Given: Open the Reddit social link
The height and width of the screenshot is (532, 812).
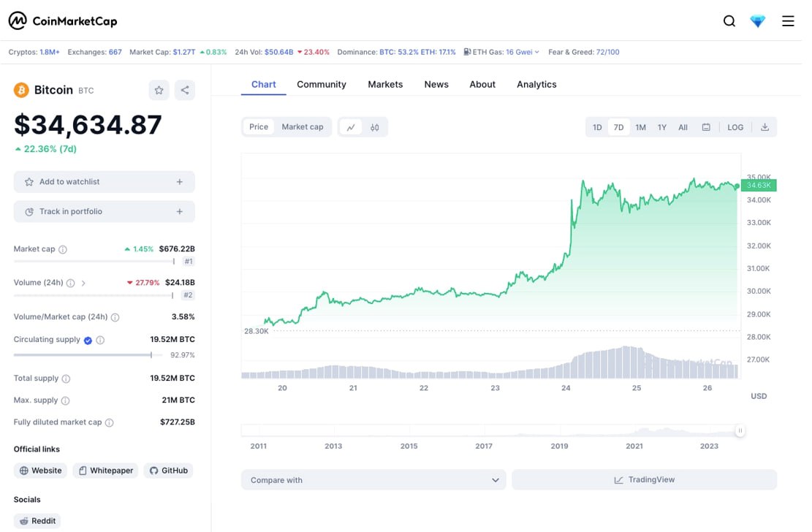Looking at the screenshot, I should point(37,520).
